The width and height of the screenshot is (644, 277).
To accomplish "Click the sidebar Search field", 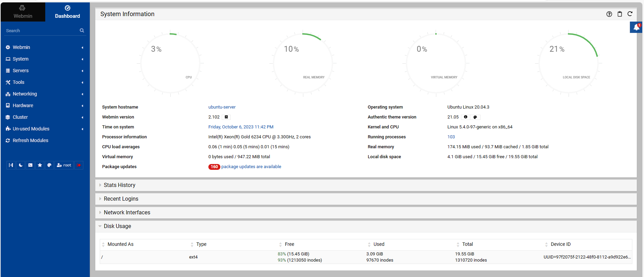I will [x=41, y=30].
